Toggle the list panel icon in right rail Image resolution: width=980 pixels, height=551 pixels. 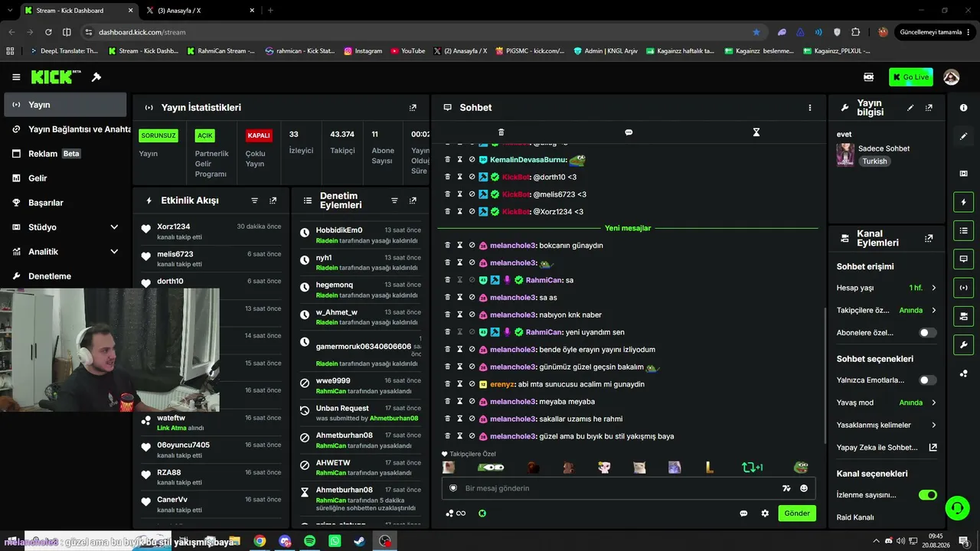(963, 230)
